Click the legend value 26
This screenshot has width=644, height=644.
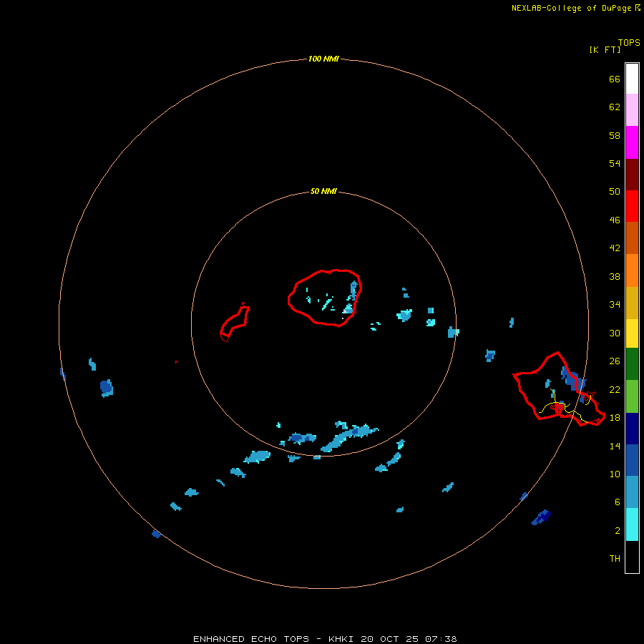615,361
